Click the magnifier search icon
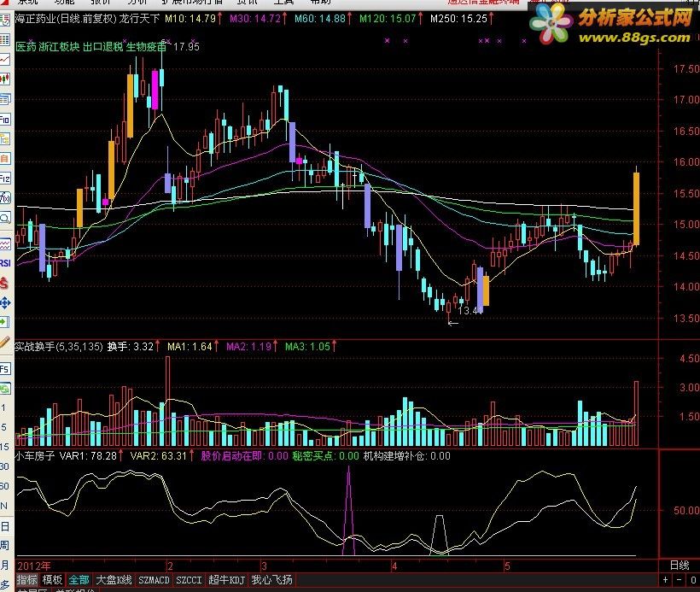 4,218
